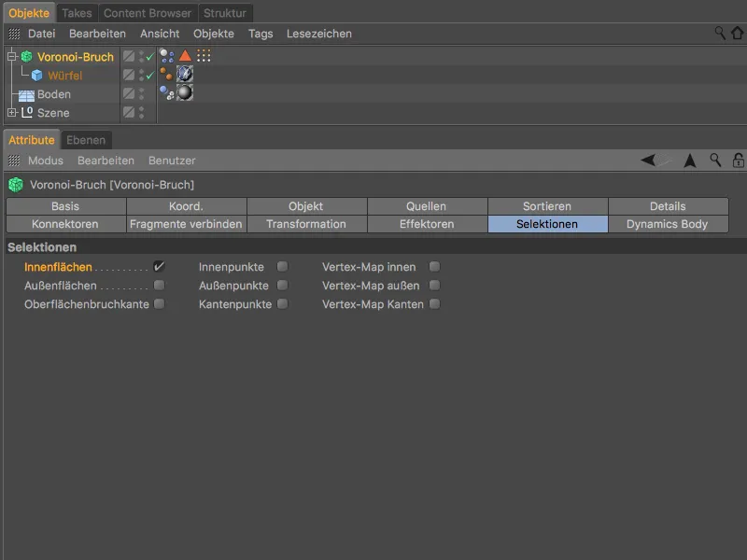Select the material sphere tag on Würfel
Image resolution: width=747 pixels, height=560 pixels.
(x=185, y=74)
